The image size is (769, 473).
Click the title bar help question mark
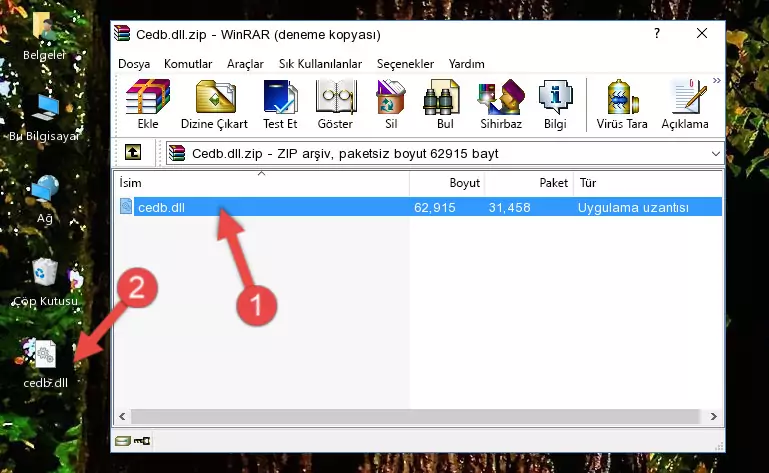tap(657, 33)
